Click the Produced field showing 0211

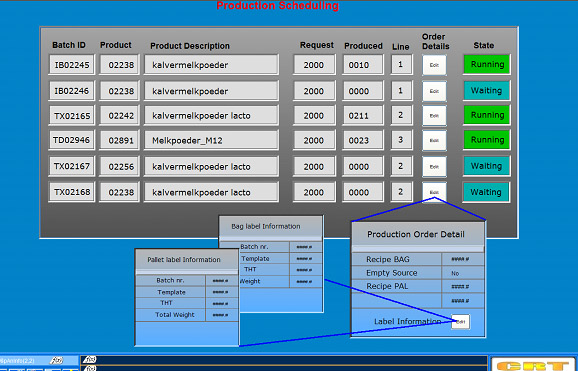click(363, 115)
